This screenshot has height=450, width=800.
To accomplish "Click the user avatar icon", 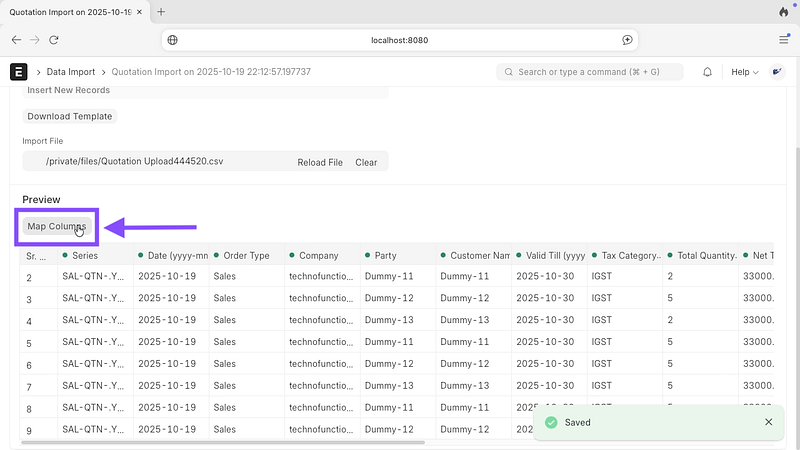I will (x=777, y=72).
